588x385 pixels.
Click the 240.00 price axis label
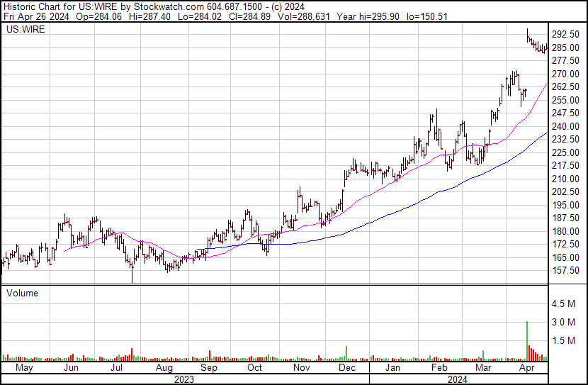[565, 126]
